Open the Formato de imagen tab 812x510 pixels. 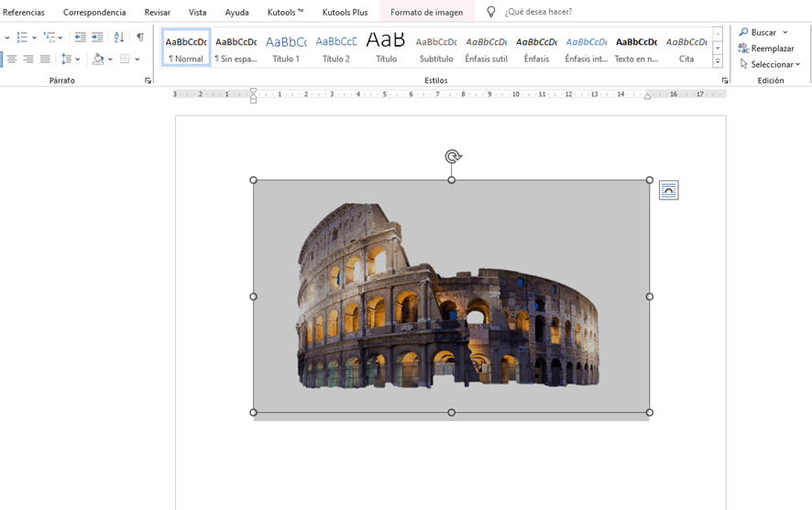426,13
